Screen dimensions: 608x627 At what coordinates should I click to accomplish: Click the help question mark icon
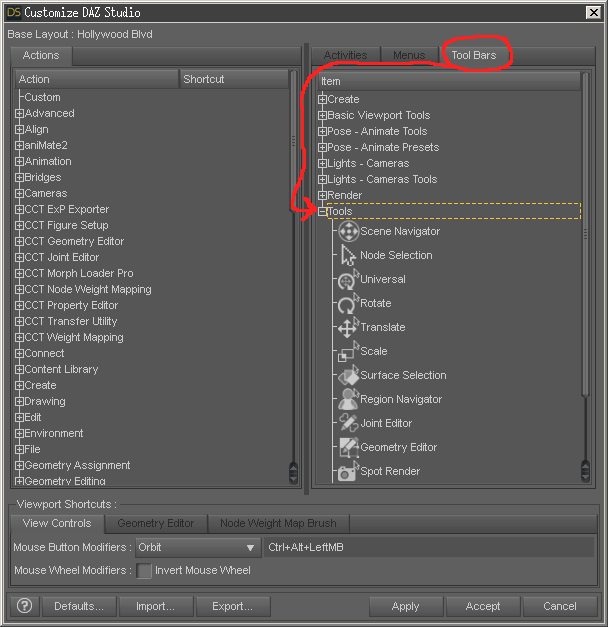pyautogui.click(x=24, y=606)
